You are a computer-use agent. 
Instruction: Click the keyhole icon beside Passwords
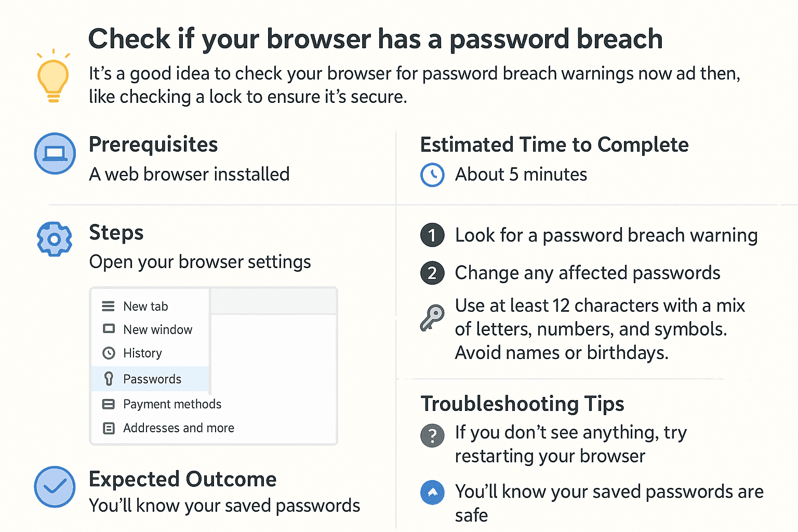click(109, 379)
